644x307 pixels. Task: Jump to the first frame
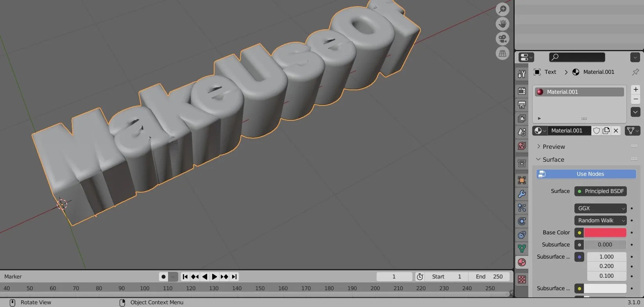(185, 277)
